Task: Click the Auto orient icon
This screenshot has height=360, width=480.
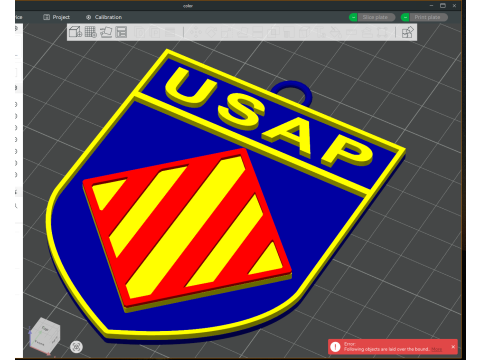Action: (x=106, y=32)
